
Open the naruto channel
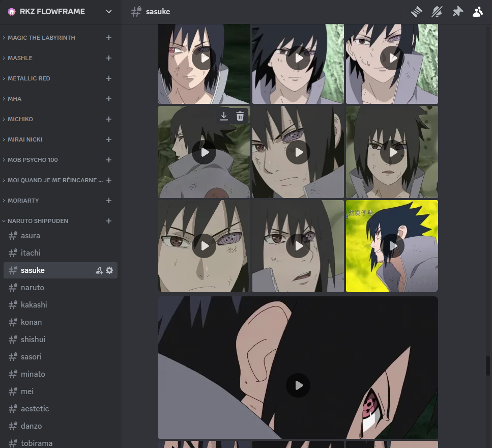point(60,288)
